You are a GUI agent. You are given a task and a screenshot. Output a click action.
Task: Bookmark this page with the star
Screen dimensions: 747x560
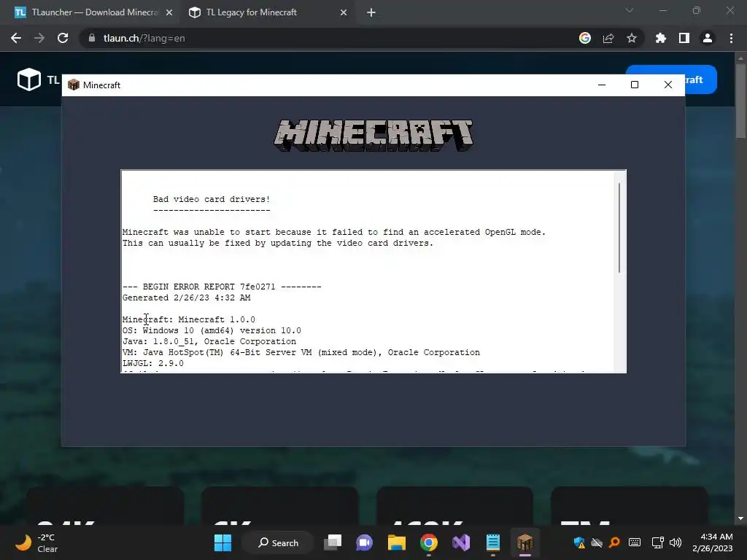pos(632,38)
